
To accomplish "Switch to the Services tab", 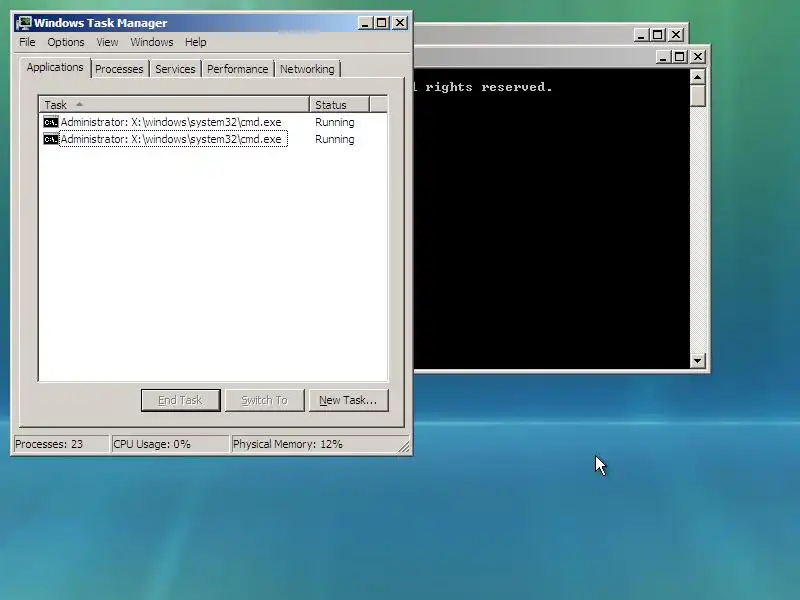I will coord(175,69).
